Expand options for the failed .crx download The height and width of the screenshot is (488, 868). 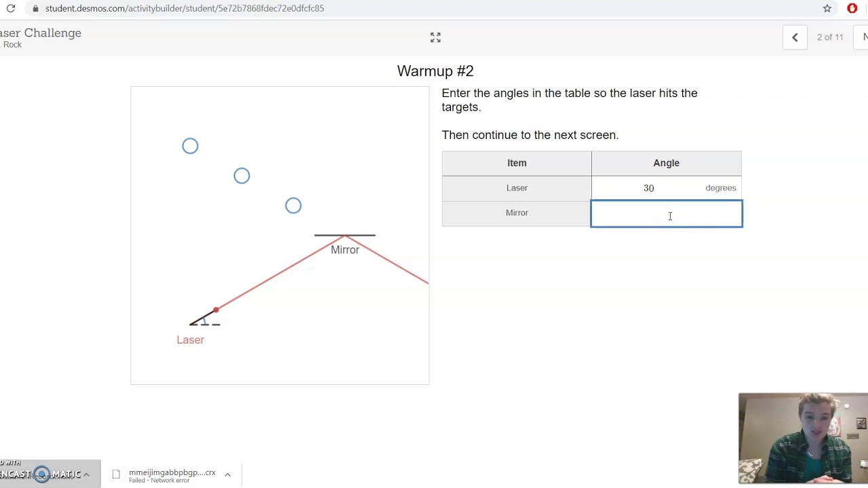228,474
